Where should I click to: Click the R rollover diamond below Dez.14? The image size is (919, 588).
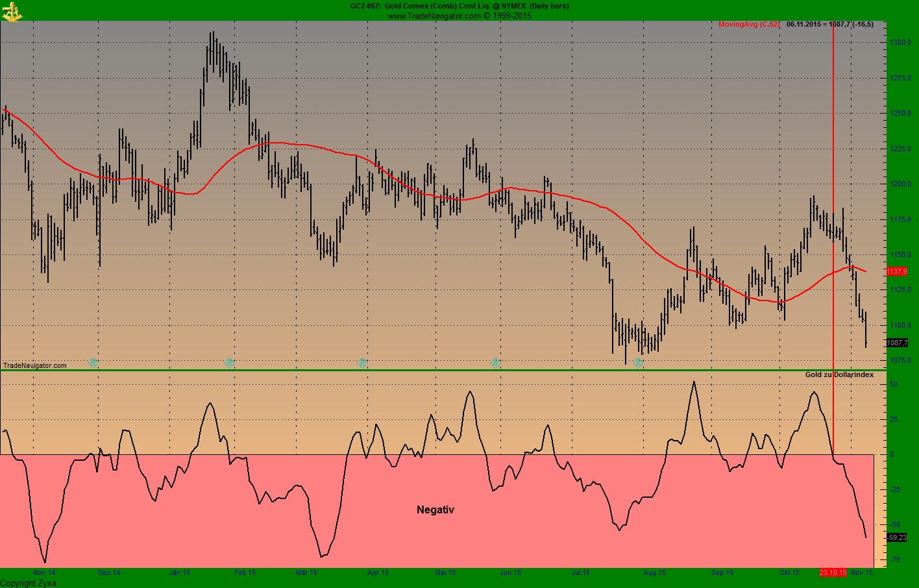[93, 363]
